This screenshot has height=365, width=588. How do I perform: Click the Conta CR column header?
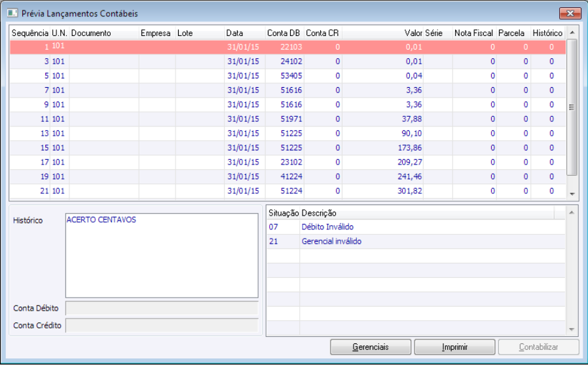tap(323, 33)
